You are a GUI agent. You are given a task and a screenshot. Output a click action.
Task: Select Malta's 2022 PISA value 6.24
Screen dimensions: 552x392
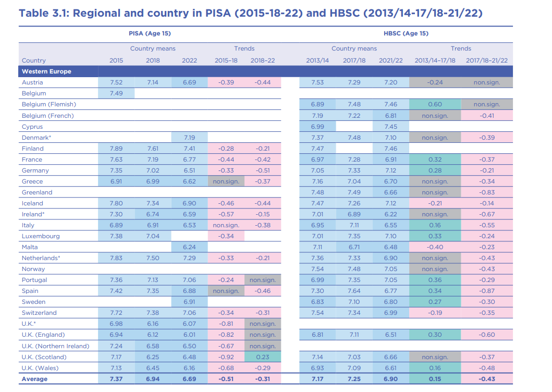[189, 247]
